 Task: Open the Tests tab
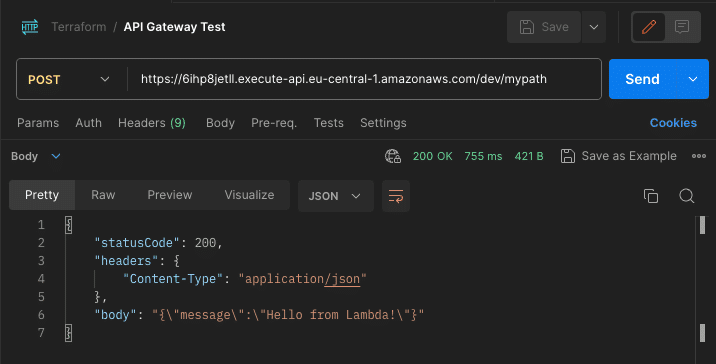[328, 123]
